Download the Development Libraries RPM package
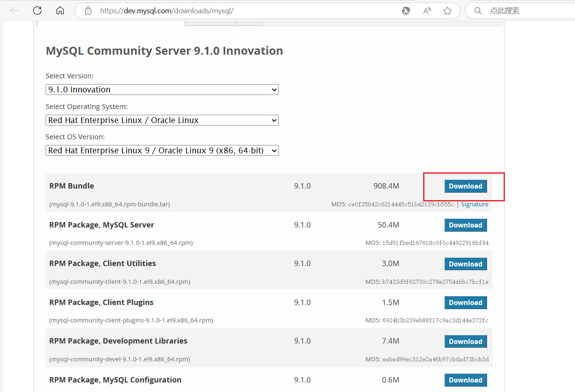The width and height of the screenshot is (575, 392). pos(465,341)
